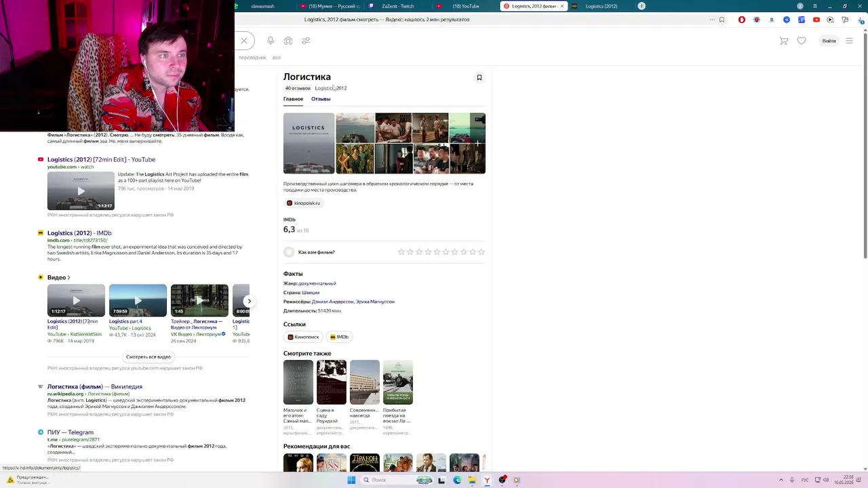Open director Дэниэл Андерссон link

pos(333,302)
